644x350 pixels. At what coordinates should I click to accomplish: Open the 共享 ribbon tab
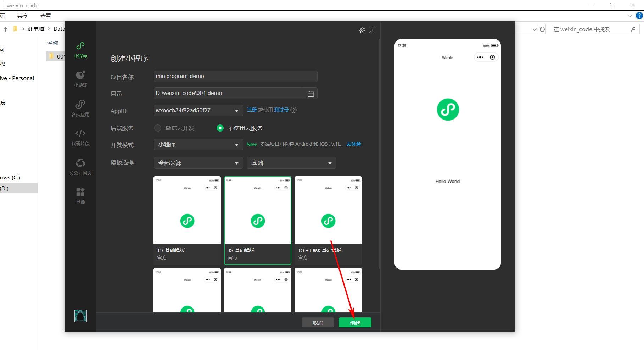coord(23,16)
